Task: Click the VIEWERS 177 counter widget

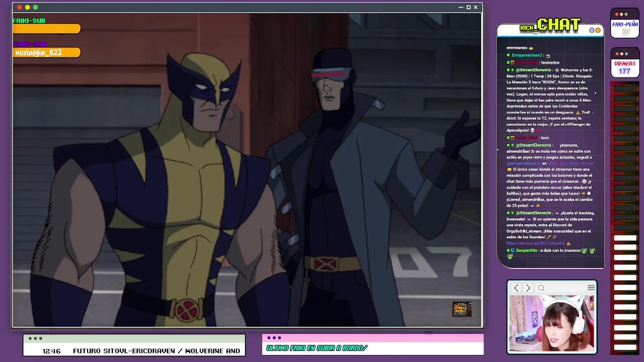Action: [x=625, y=63]
